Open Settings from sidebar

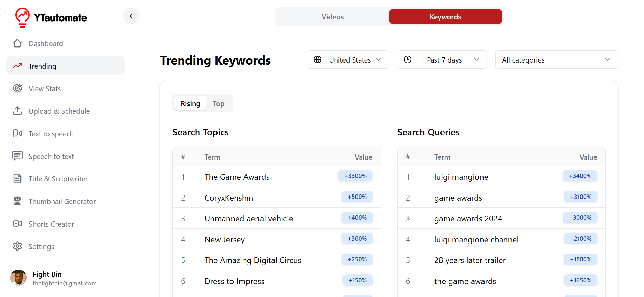click(x=65, y=246)
